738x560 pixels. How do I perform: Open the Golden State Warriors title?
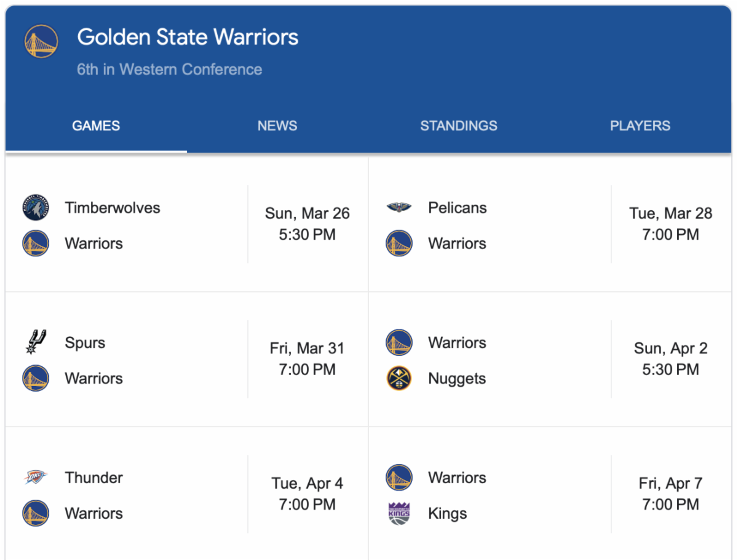188,37
